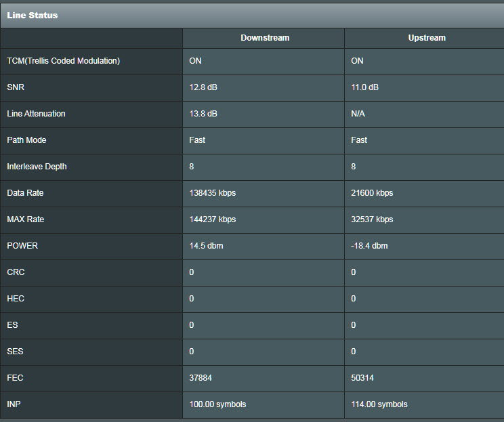Click the Path Mode label
Viewport: 504px width, 422px height.
[26, 140]
